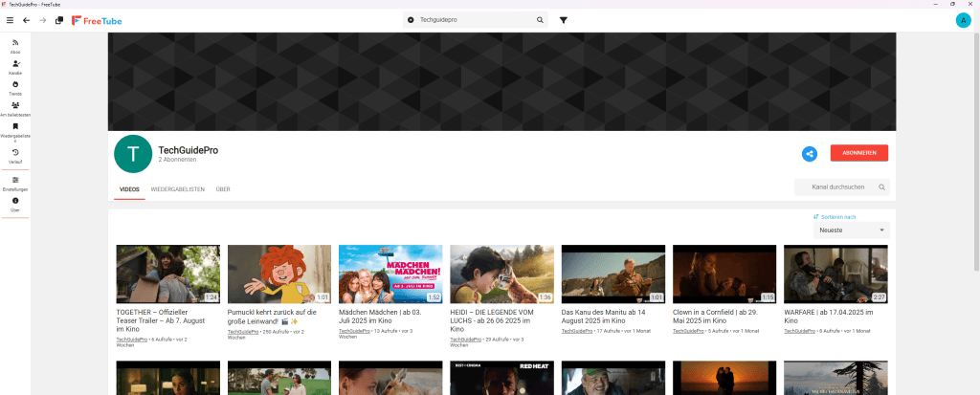Image resolution: width=980 pixels, height=395 pixels.
Task: Open the HEIDI video thumbnail
Action: [x=501, y=274]
